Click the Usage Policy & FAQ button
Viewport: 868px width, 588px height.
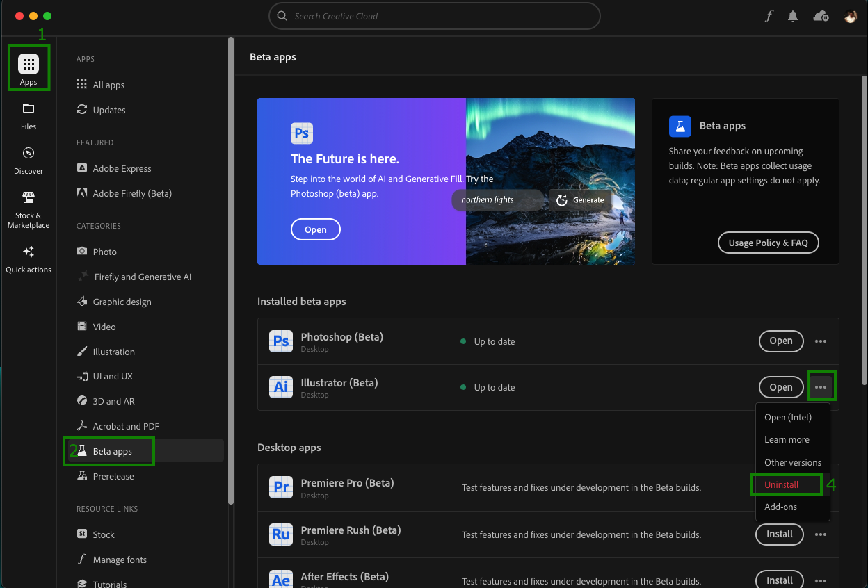coord(768,243)
